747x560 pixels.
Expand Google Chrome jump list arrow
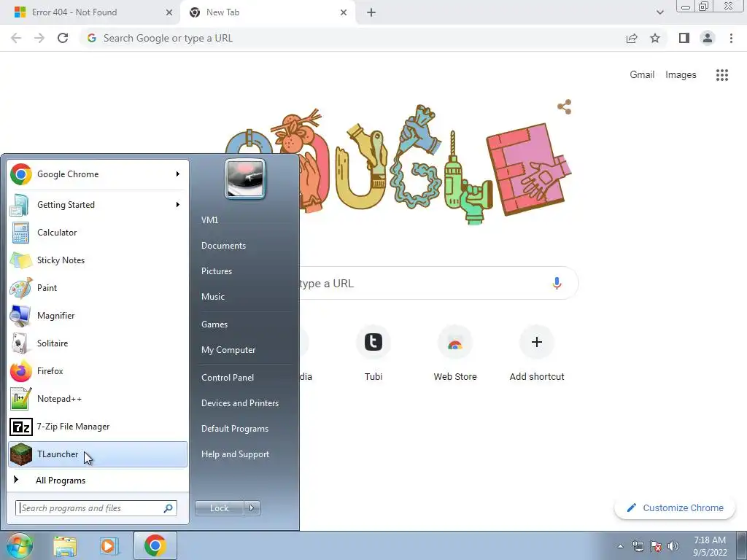click(x=178, y=174)
